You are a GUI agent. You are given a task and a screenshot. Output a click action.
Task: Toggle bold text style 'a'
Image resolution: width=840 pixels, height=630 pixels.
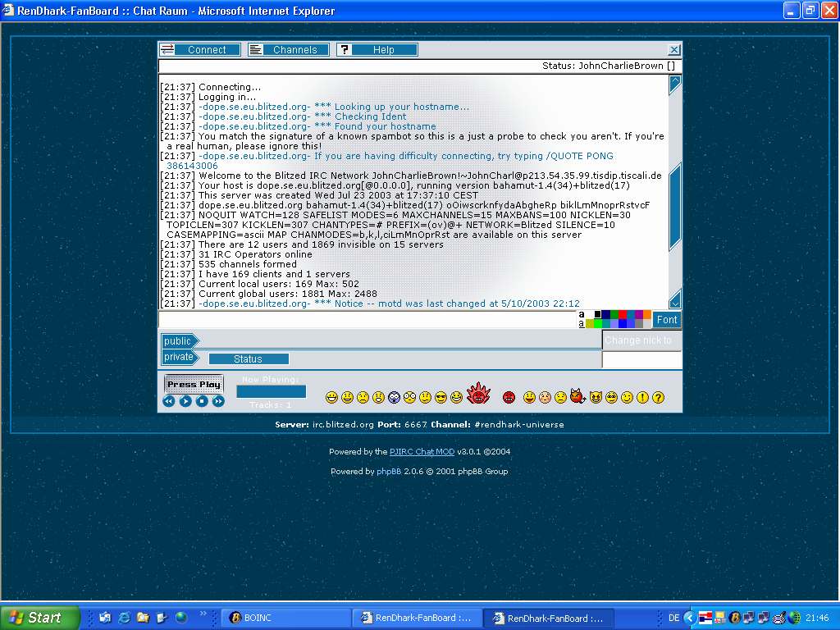[x=582, y=314]
